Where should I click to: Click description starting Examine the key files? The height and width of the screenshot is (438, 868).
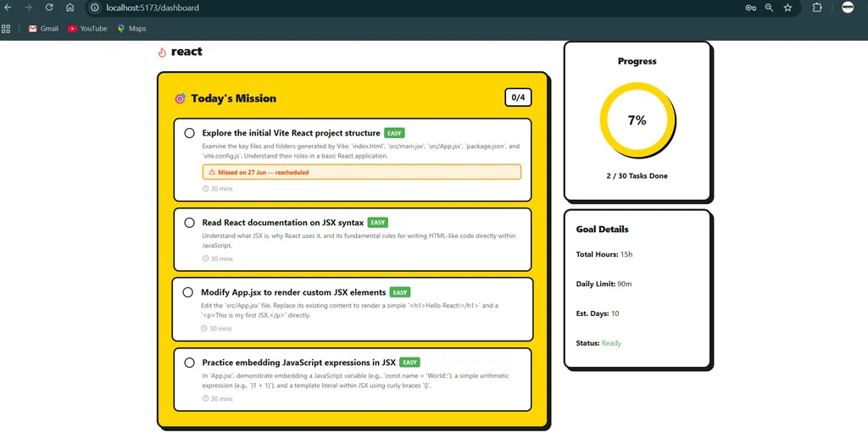pos(361,151)
